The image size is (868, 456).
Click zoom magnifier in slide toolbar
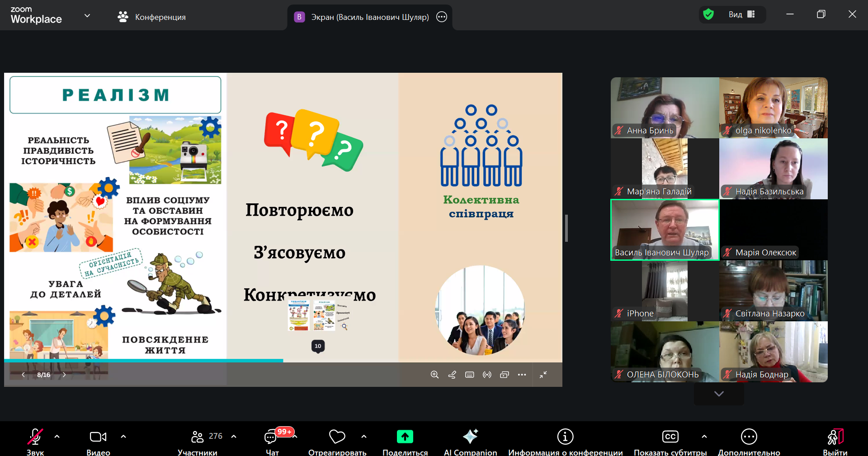click(x=434, y=375)
